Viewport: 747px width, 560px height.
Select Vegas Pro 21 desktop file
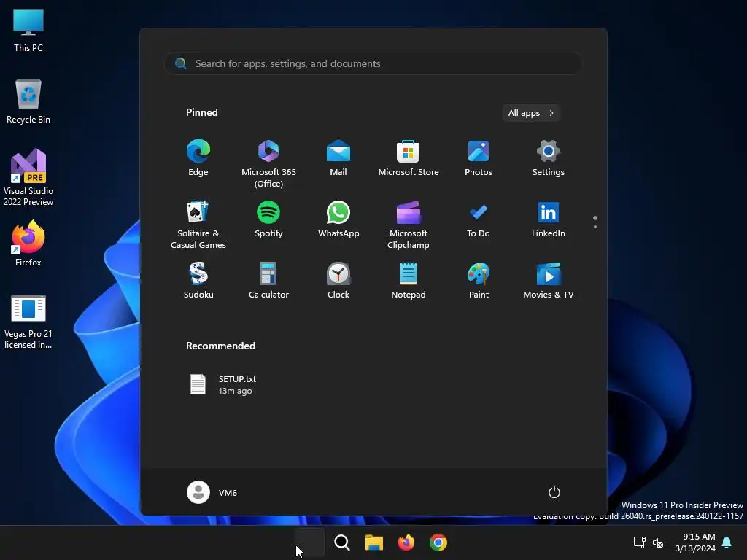pyautogui.click(x=28, y=322)
